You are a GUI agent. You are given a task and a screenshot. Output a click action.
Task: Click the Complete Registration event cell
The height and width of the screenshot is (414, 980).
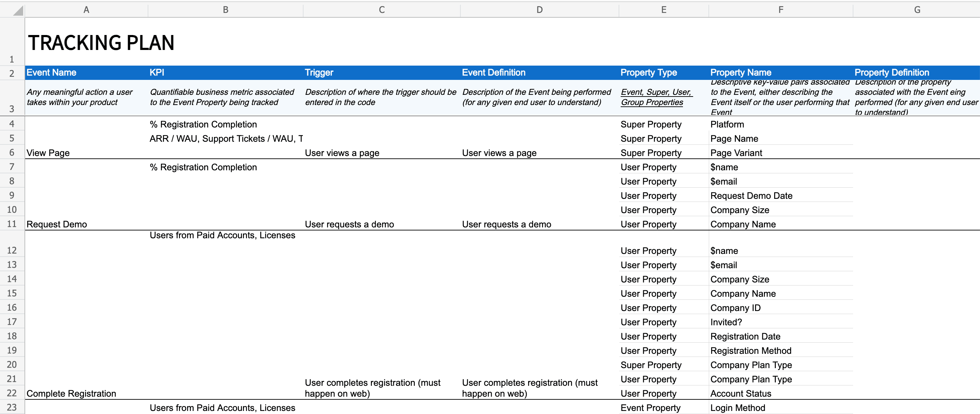71,393
